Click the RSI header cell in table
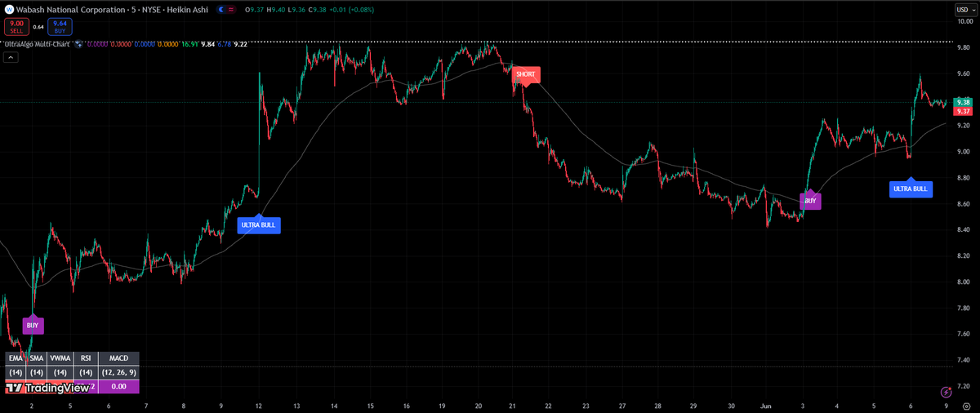Screen dimensions: 980x413 coord(85,357)
